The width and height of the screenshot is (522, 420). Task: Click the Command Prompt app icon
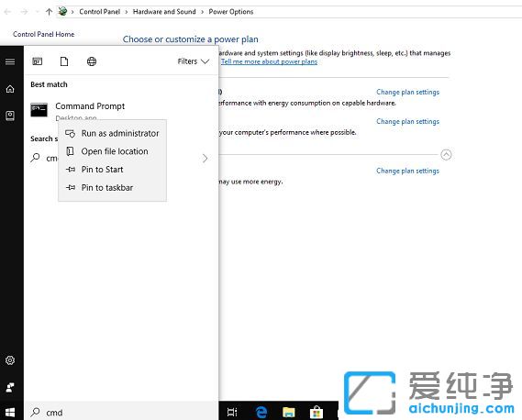(39, 110)
